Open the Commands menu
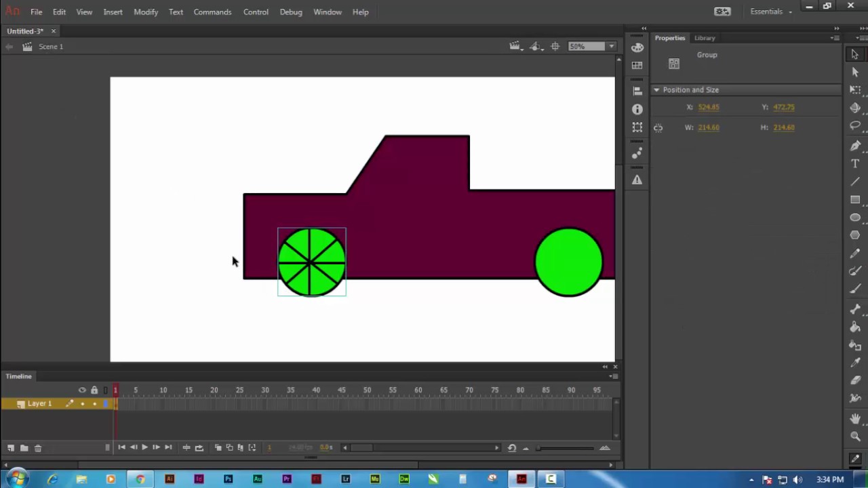Viewport: 868px width, 488px height. [x=212, y=12]
